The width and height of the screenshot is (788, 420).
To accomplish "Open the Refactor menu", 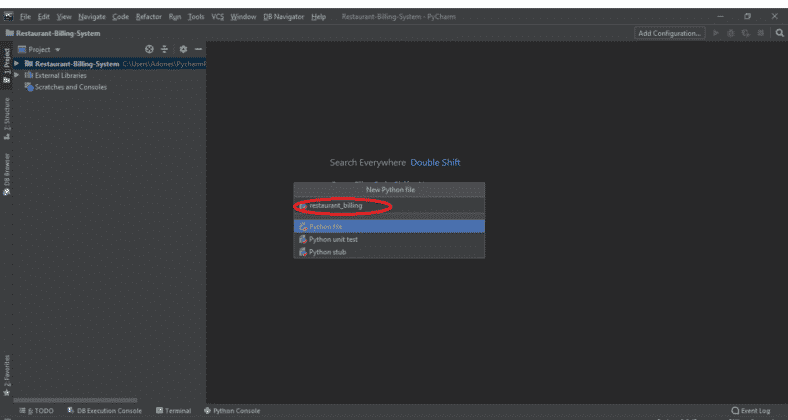I will pyautogui.click(x=148, y=17).
